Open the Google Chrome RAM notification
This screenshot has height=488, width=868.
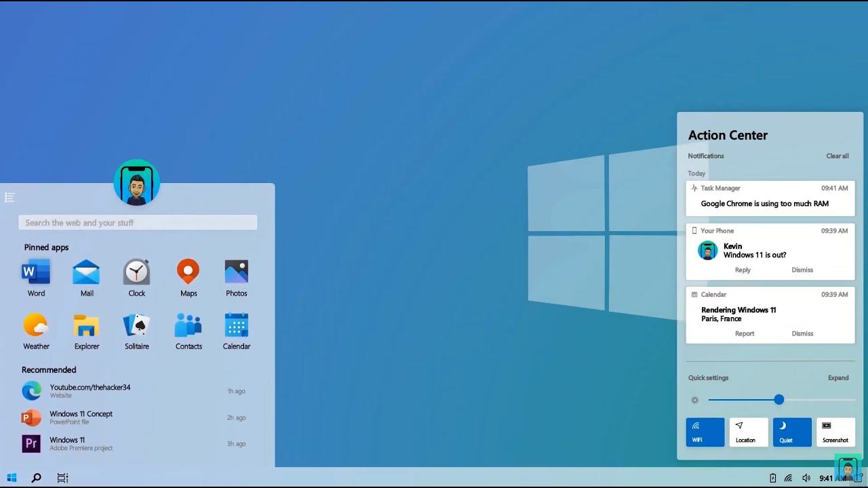tap(770, 197)
